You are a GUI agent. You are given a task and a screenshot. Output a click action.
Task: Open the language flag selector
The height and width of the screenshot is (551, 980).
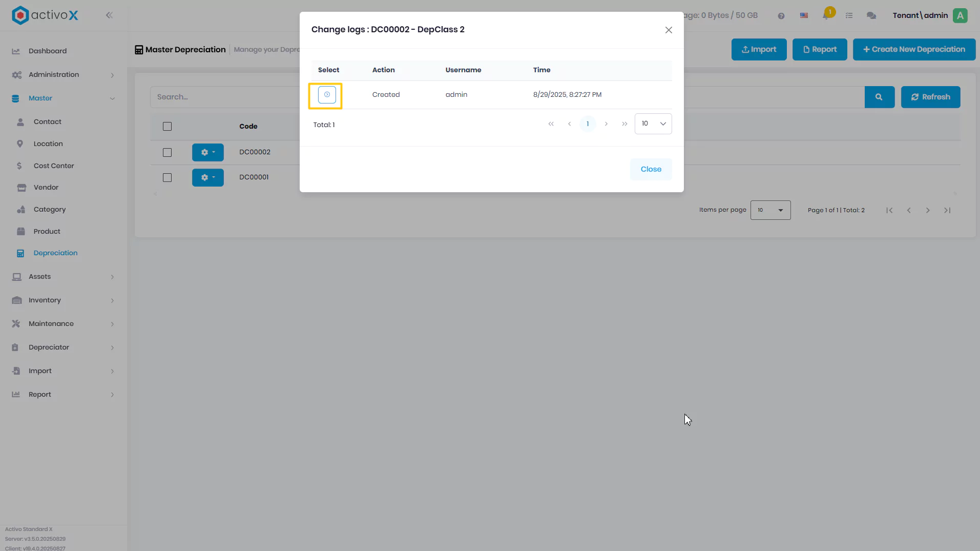coord(804,16)
